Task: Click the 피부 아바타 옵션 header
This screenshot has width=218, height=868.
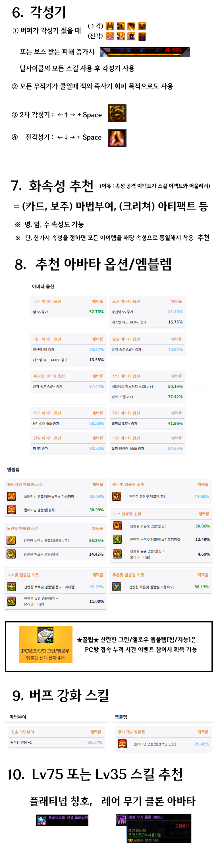Action: click(126, 438)
